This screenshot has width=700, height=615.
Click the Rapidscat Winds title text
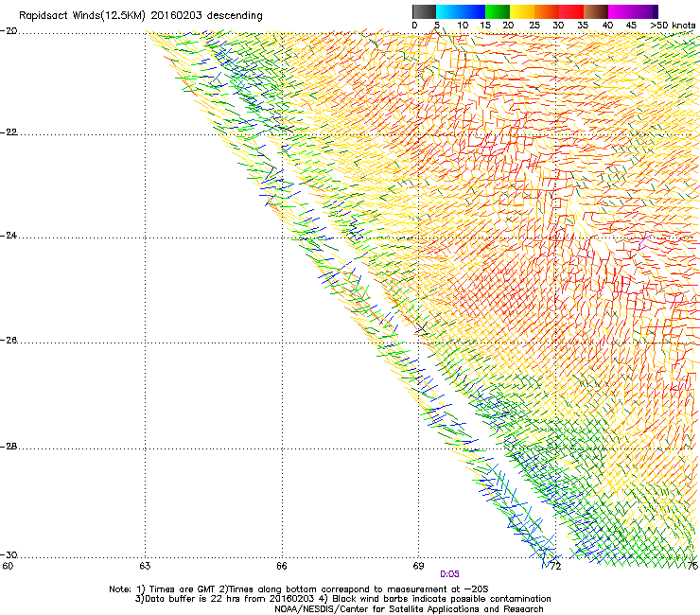pos(141,15)
